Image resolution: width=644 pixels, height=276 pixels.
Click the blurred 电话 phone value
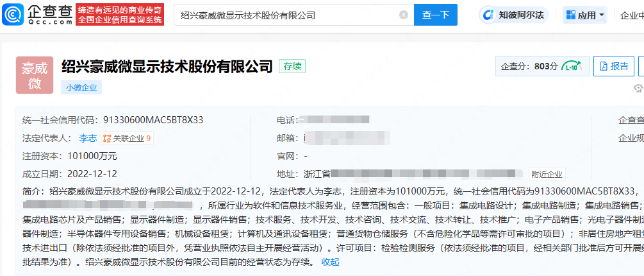(x=334, y=120)
